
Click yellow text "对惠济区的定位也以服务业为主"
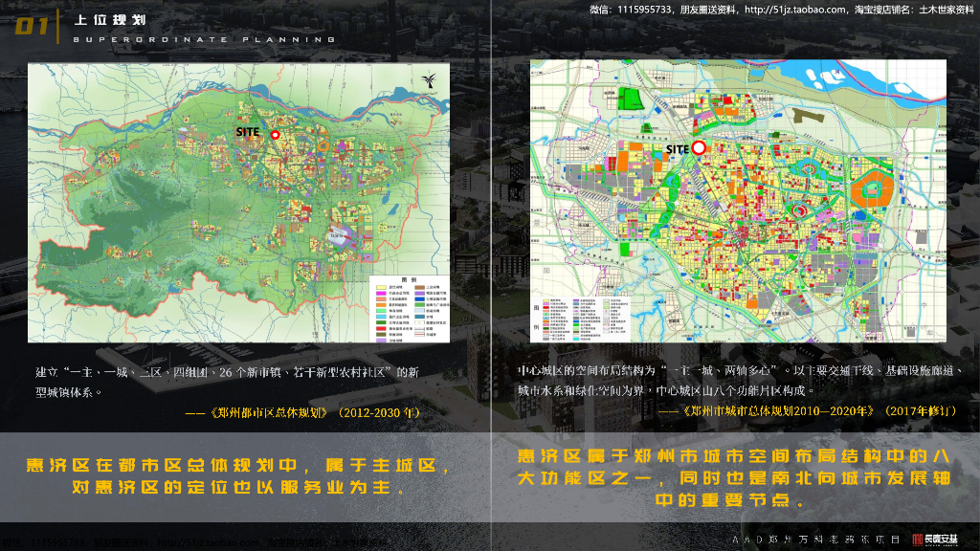[240, 487]
